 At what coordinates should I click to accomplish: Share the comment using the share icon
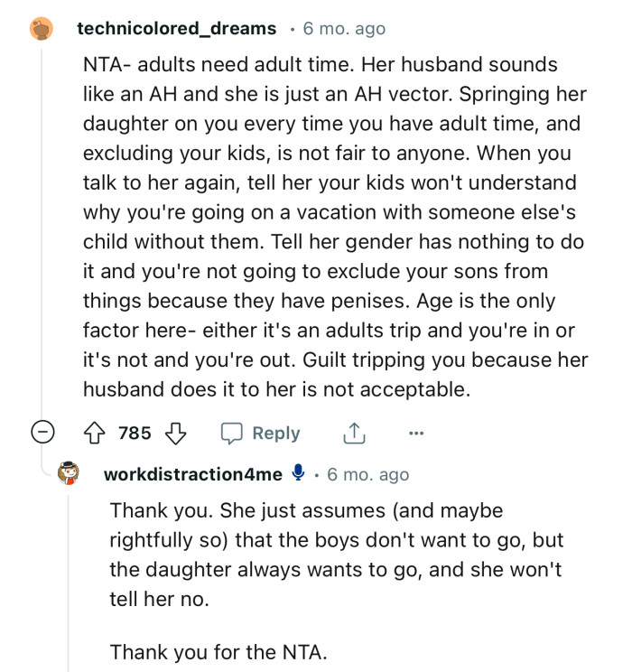(353, 434)
